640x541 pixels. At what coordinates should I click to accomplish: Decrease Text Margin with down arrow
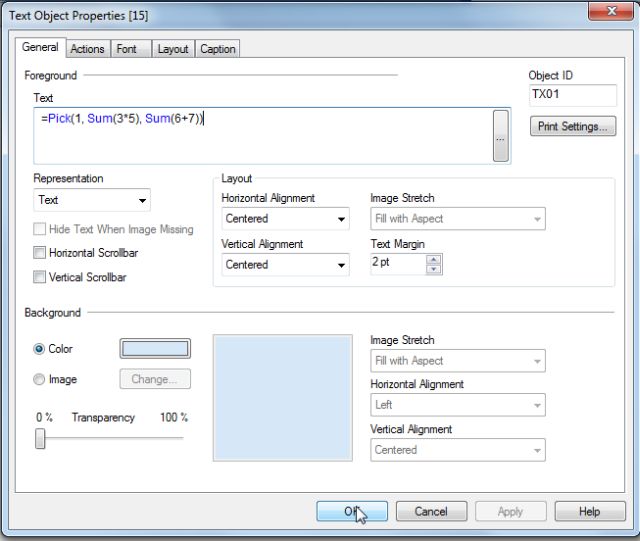[433, 269]
